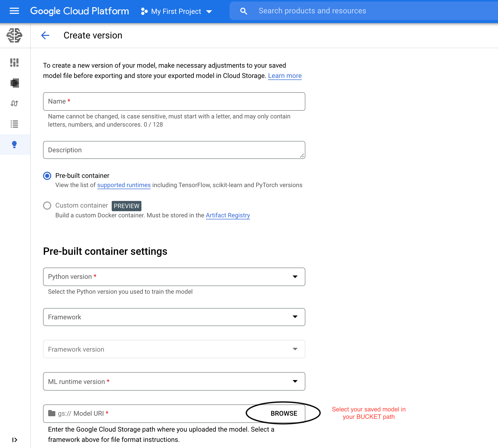
Task: Select the Custom container radio button
Action: (47, 206)
